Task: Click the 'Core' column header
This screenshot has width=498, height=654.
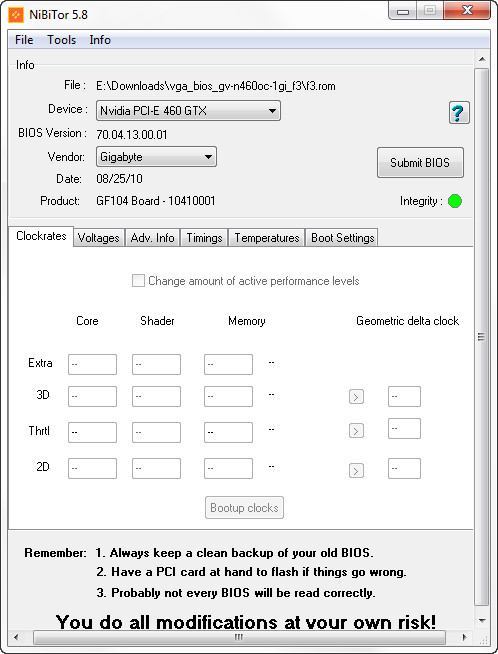Action: click(x=87, y=321)
